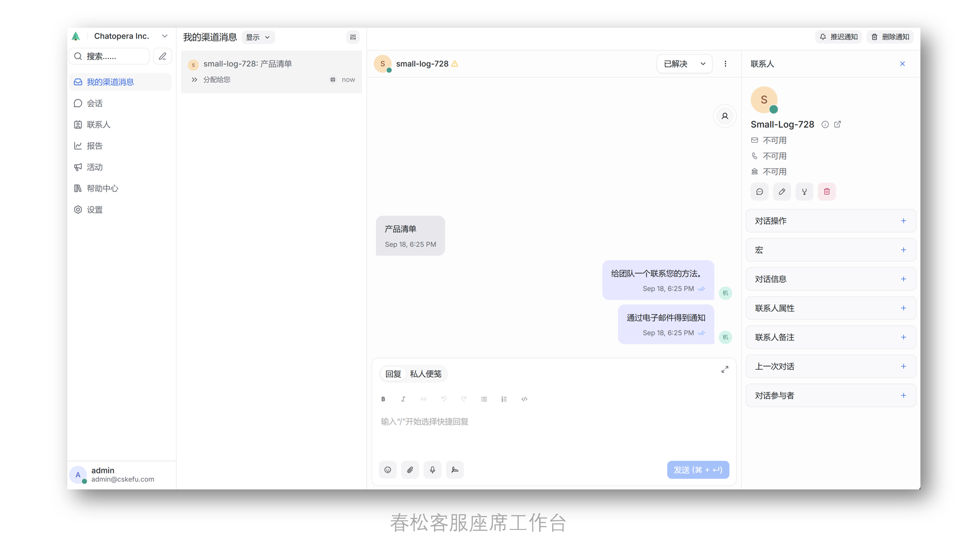Viewport: 980px width, 554px height.
Task: Click the compose new conversation pencil icon
Action: pyautogui.click(x=162, y=56)
